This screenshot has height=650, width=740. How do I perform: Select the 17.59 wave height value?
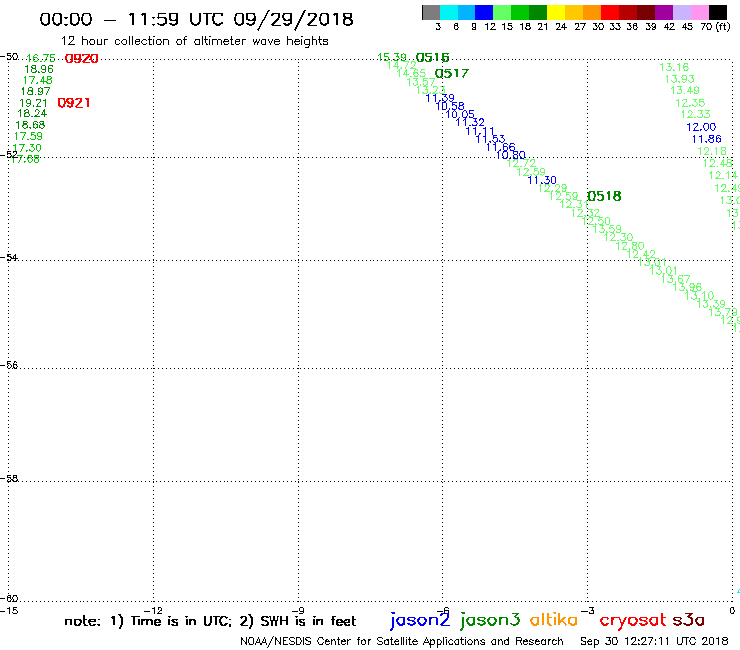click(28, 136)
